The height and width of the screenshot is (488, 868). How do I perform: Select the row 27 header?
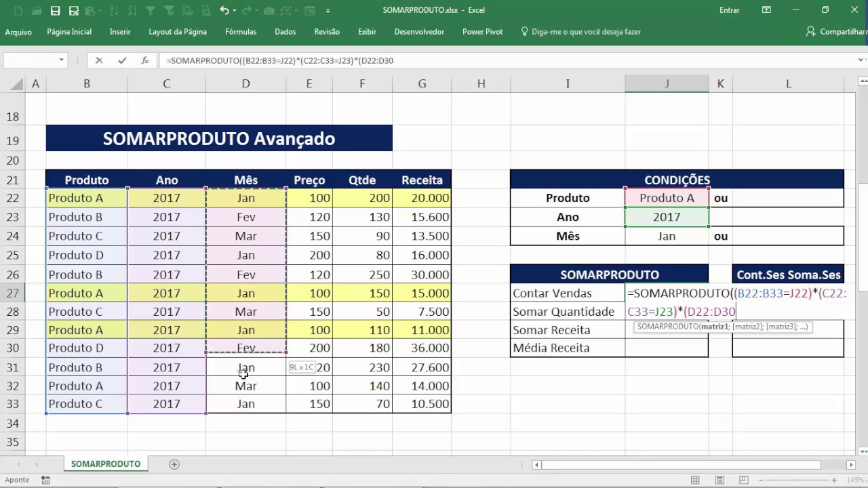[x=12, y=293]
